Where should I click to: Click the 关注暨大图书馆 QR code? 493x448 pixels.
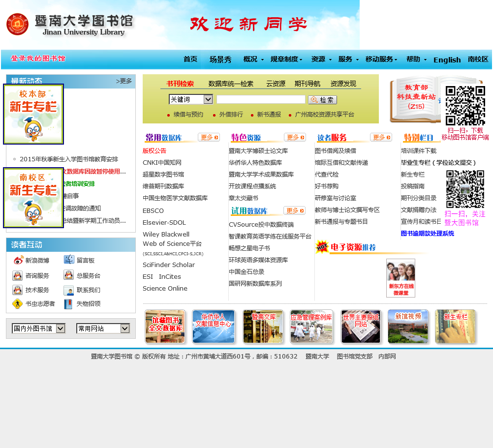click(465, 189)
